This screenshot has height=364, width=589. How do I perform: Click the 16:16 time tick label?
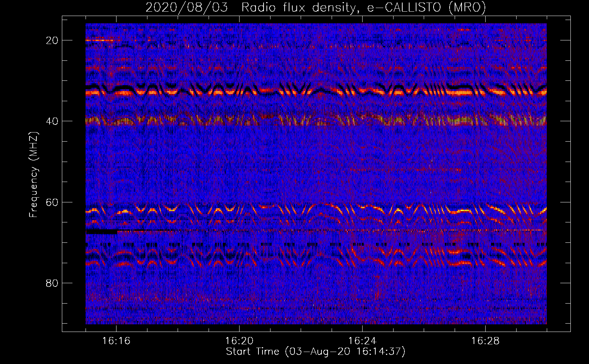tap(116, 341)
